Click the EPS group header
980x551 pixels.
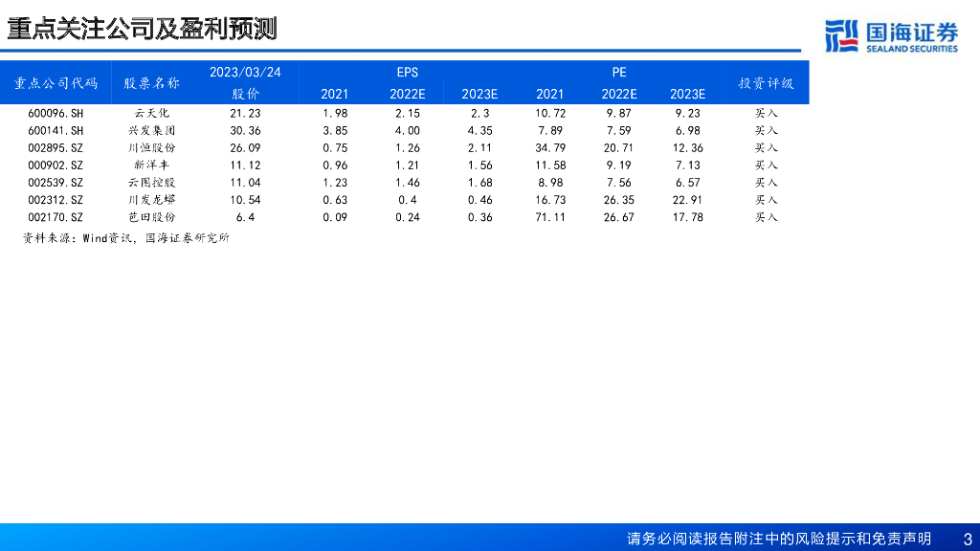408,73
